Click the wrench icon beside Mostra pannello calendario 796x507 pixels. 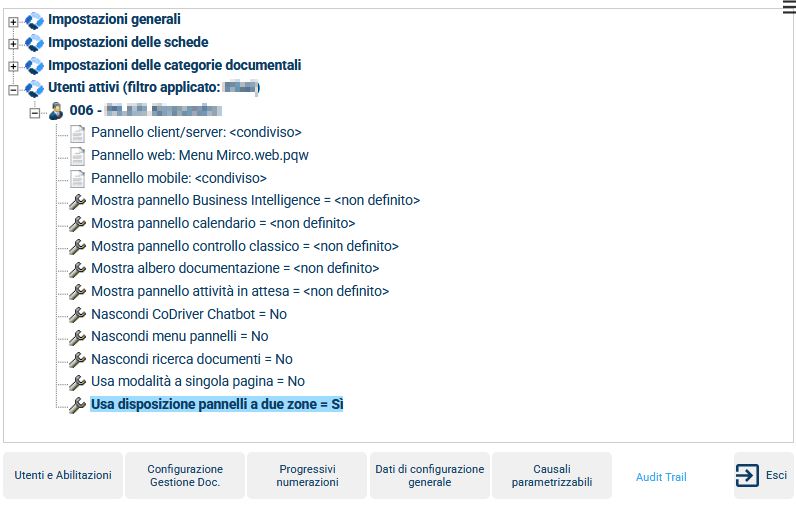pos(77,224)
